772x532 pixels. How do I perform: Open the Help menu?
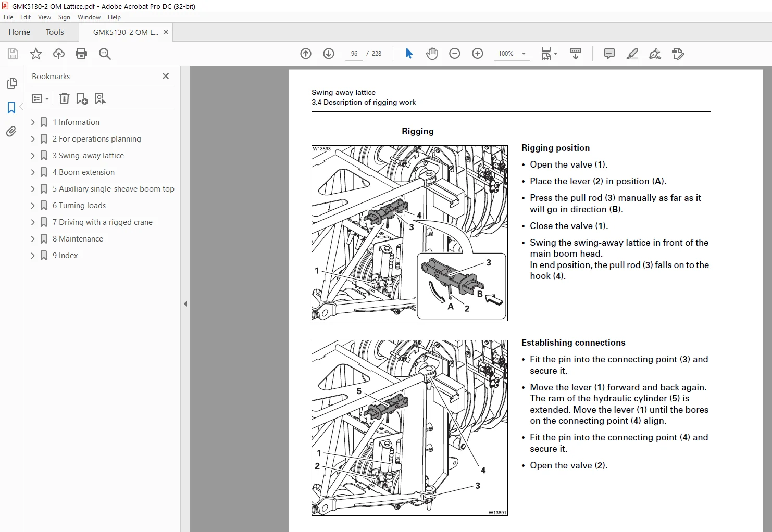pos(114,17)
